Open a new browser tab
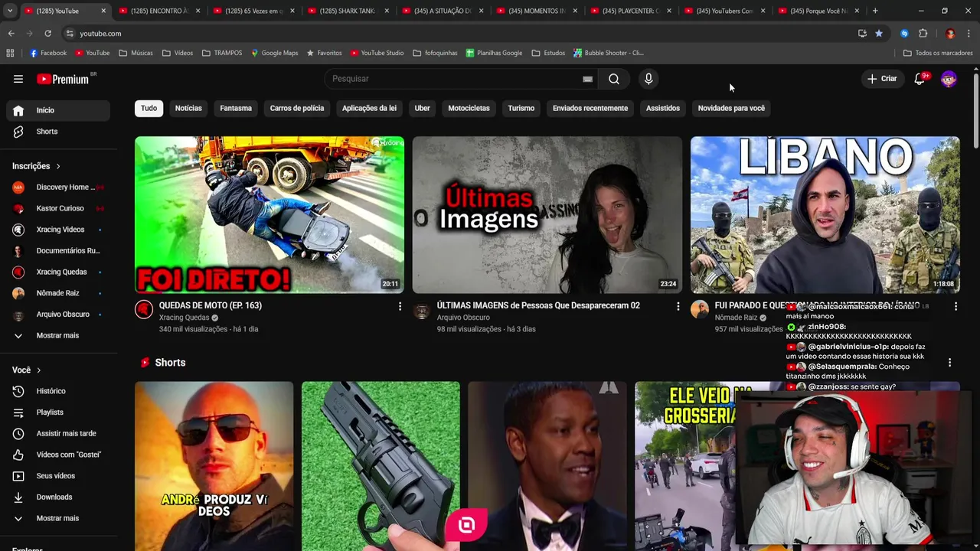 pos(875,11)
